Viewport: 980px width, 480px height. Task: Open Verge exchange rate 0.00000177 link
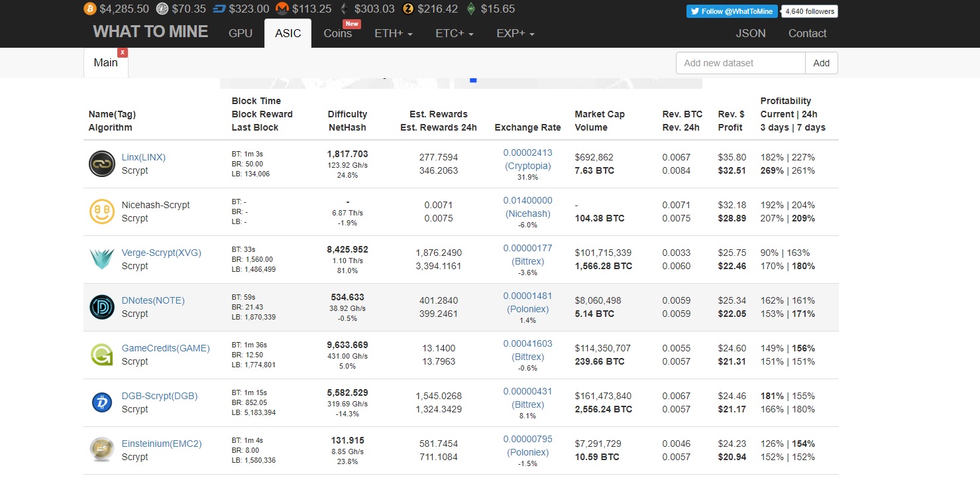click(527, 248)
